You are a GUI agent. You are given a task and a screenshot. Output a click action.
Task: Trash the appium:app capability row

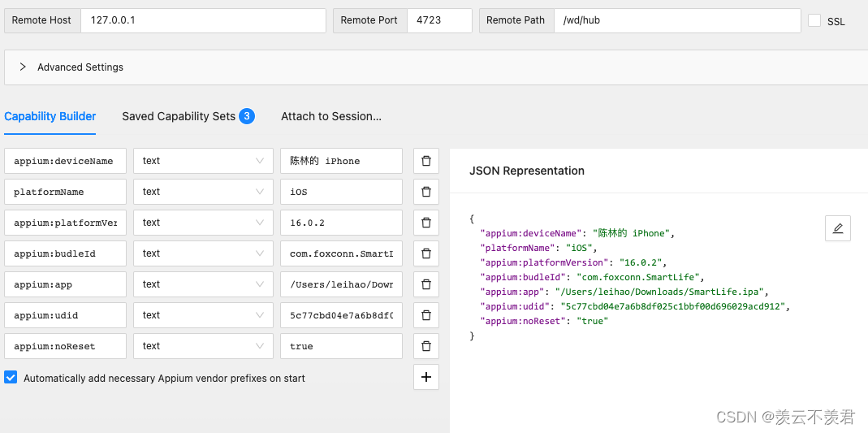point(426,284)
